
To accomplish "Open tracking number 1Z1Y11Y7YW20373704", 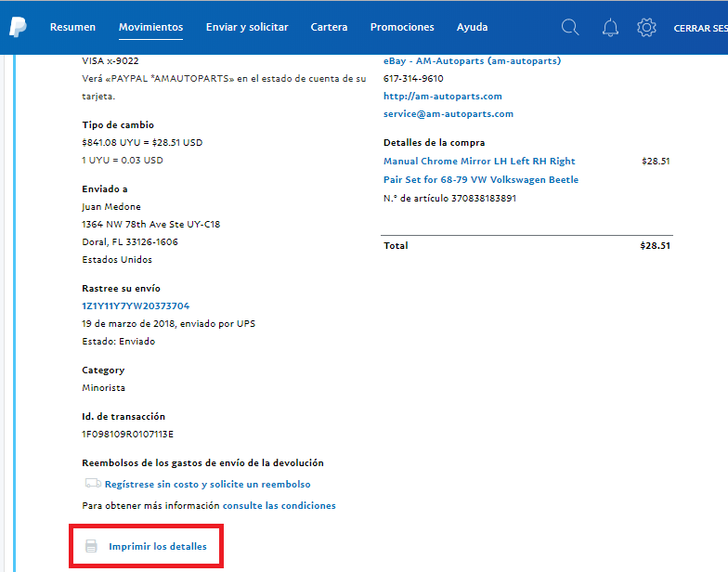I will point(136,306).
